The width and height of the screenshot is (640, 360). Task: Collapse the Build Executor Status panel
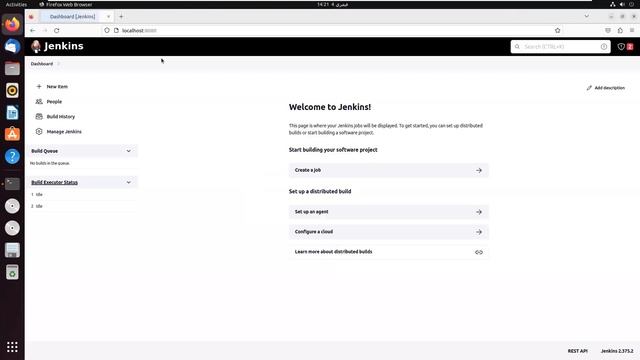point(129,182)
